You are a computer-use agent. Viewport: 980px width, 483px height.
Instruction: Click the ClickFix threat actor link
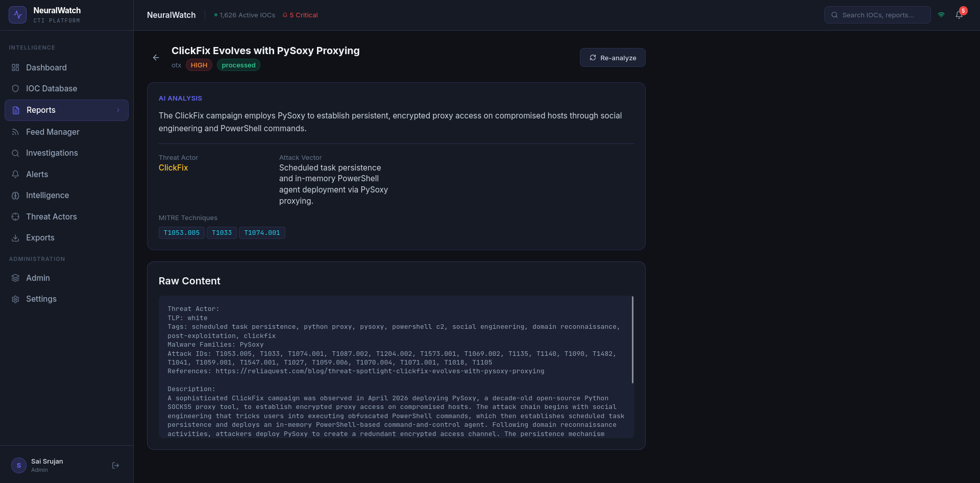click(173, 167)
